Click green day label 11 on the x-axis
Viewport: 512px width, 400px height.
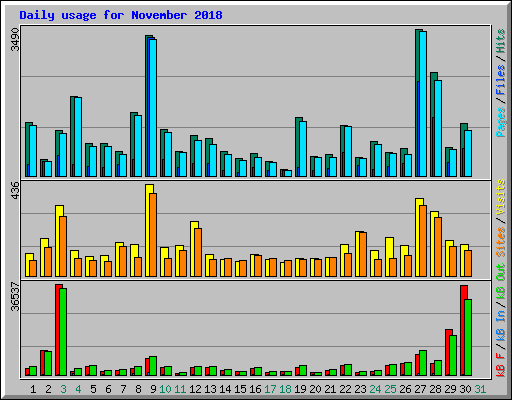[180, 389]
